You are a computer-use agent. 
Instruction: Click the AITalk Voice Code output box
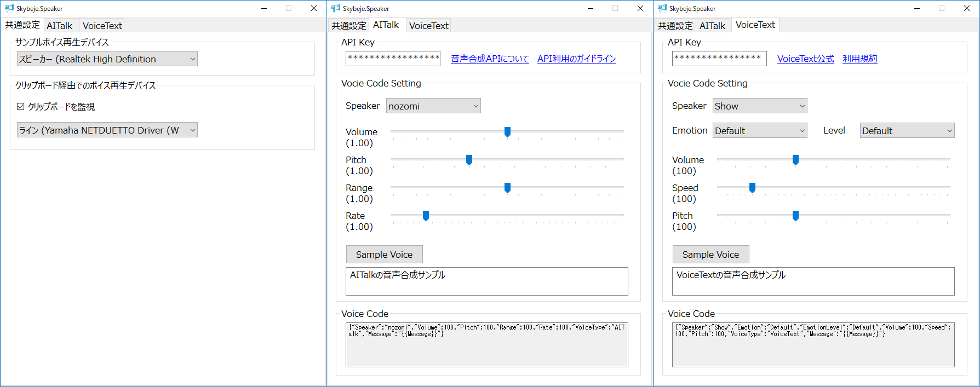487,345
